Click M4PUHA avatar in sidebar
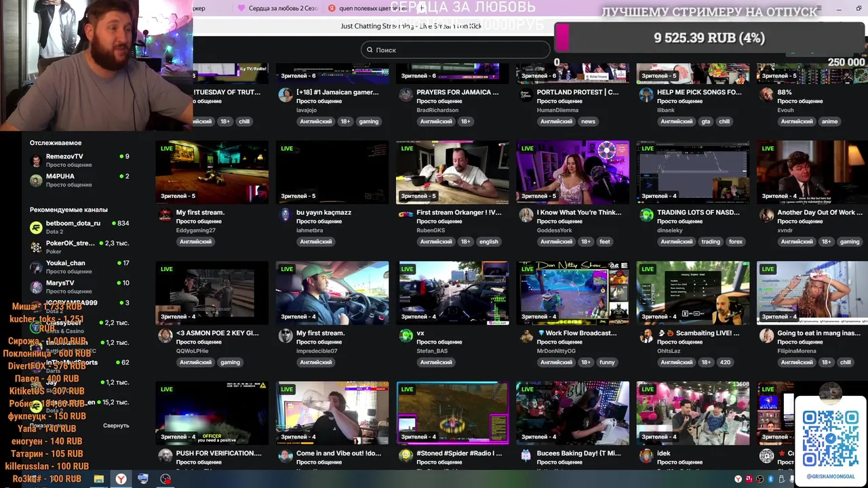 [36, 180]
